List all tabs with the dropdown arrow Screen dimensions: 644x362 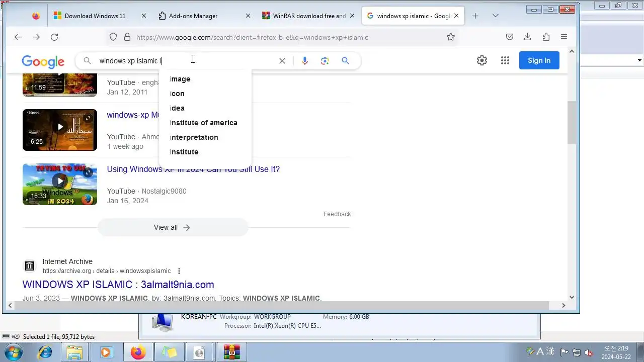[x=495, y=16]
